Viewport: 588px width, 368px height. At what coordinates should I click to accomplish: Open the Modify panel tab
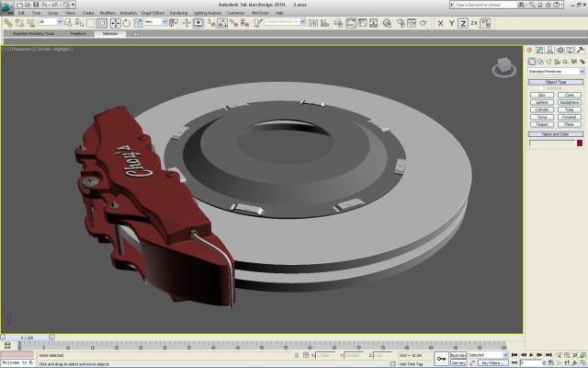point(539,50)
